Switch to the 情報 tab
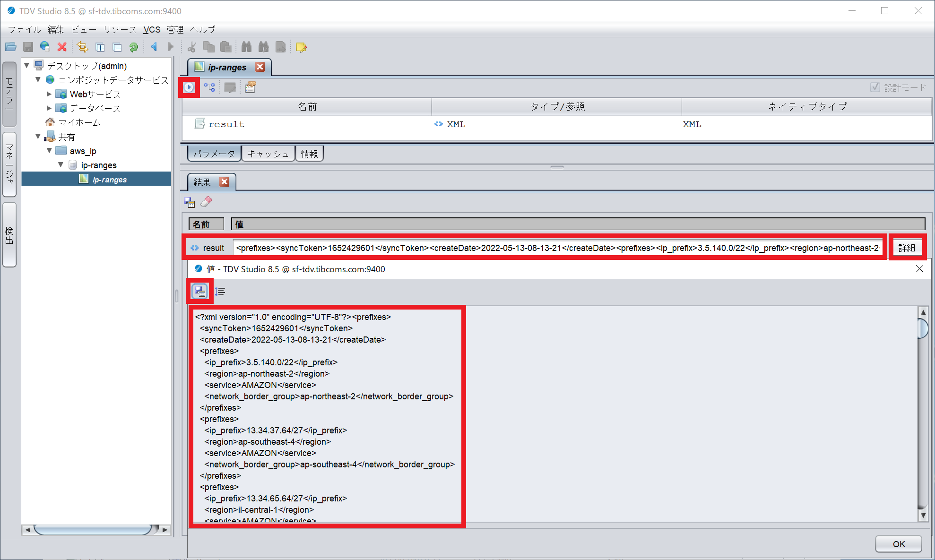The height and width of the screenshot is (560, 935). [x=310, y=154]
